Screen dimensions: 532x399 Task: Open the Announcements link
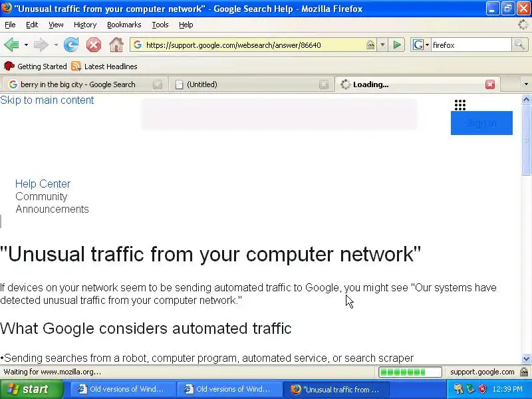pyautogui.click(x=53, y=209)
